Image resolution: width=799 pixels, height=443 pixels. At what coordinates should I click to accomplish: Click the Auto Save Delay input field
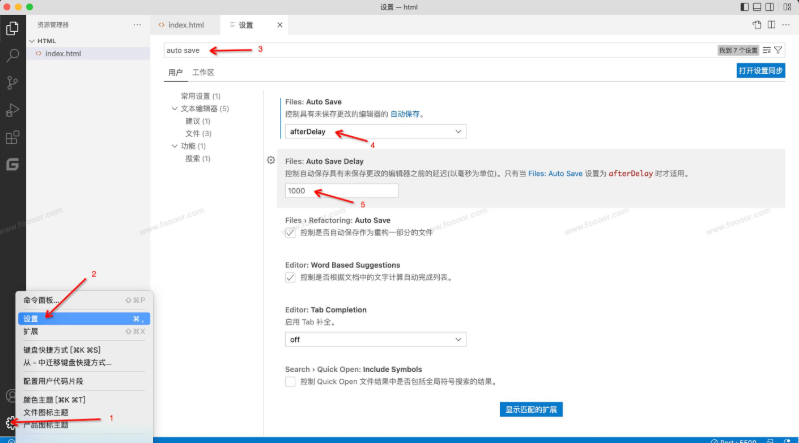pyautogui.click(x=341, y=190)
